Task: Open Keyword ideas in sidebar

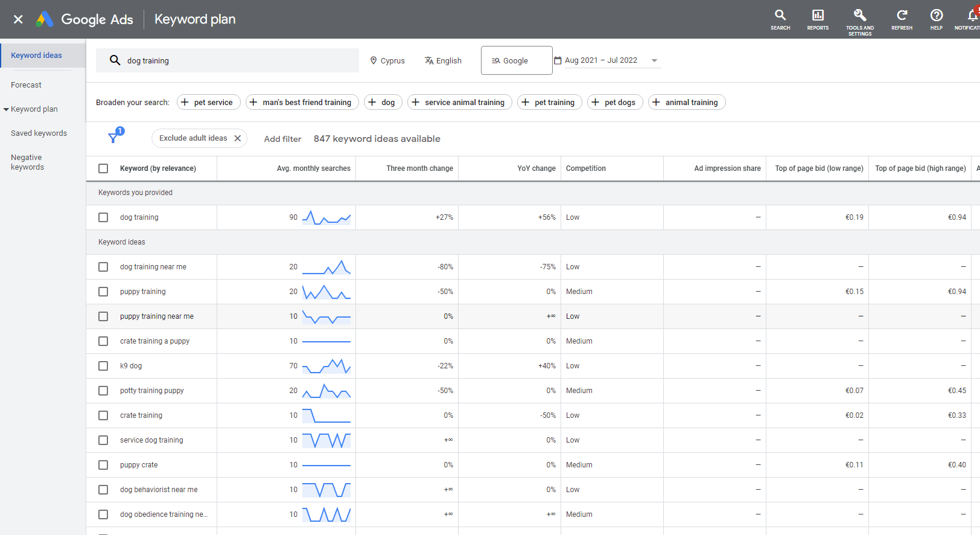Action: pyautogui.click(x=43, y=56)
